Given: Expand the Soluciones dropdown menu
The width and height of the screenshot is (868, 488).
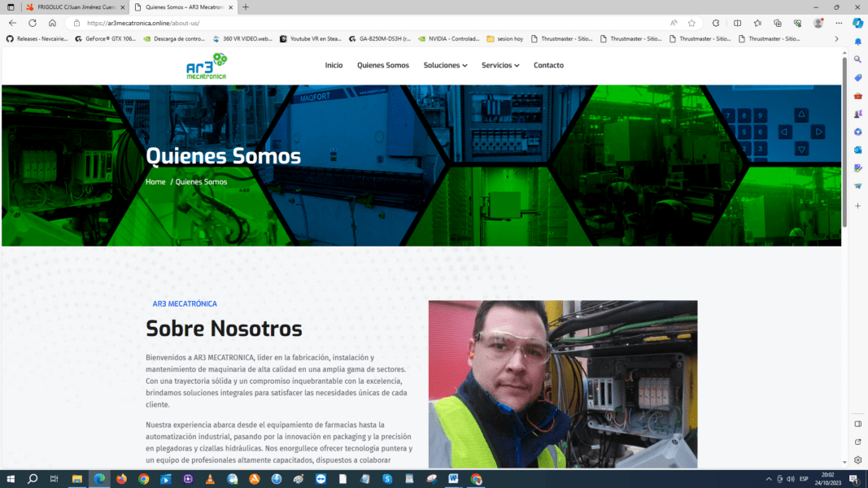Looking at the screenshot, I should [445, 65].
